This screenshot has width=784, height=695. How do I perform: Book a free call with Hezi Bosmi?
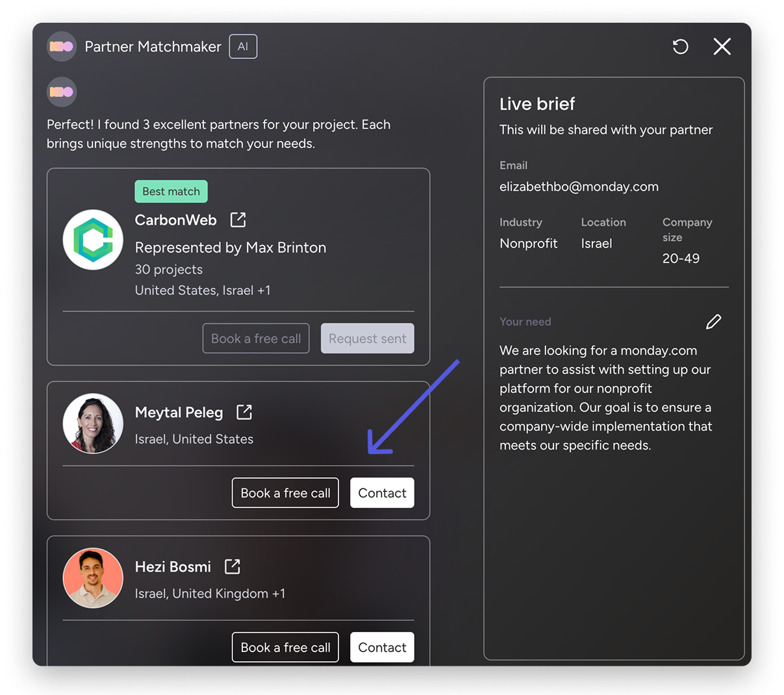pos(285,648)
